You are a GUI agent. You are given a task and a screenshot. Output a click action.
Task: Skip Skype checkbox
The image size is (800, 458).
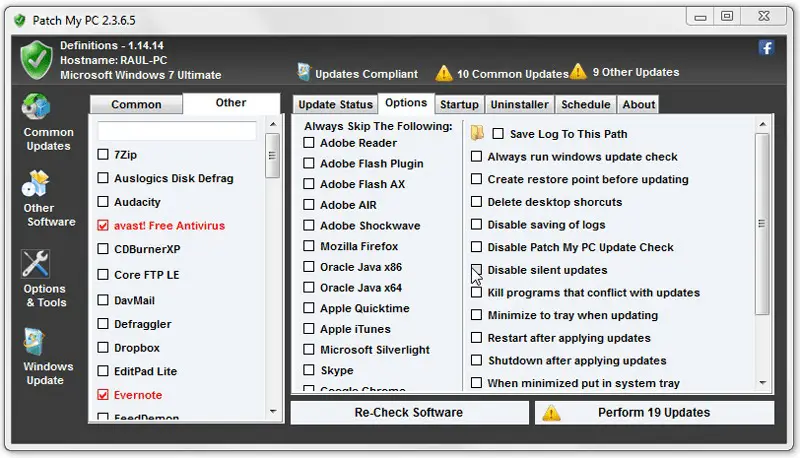[309, 369]
